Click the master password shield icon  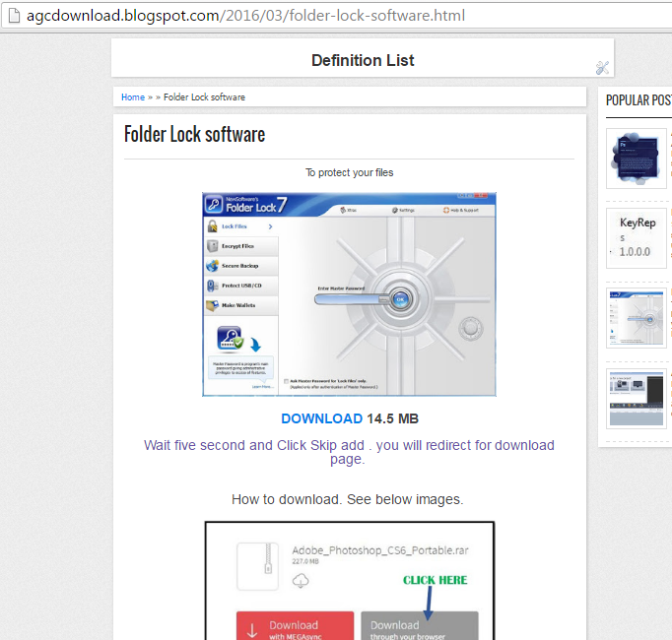point(230,339)
